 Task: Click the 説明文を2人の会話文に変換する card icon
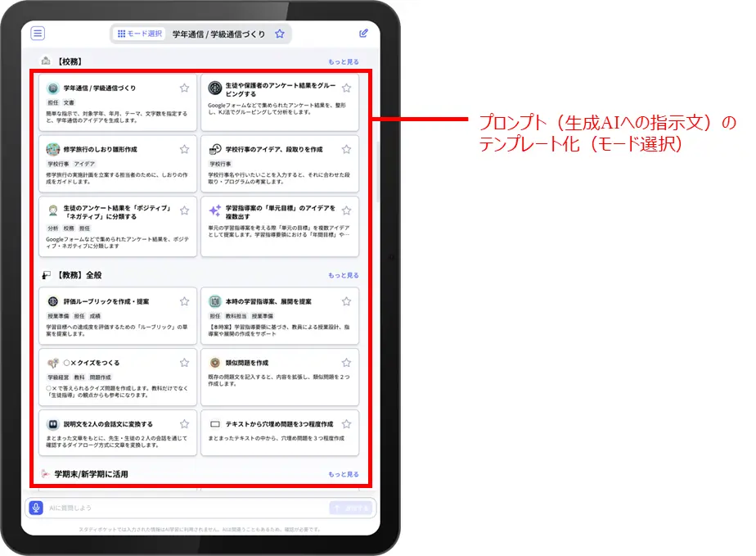[53, 424]
